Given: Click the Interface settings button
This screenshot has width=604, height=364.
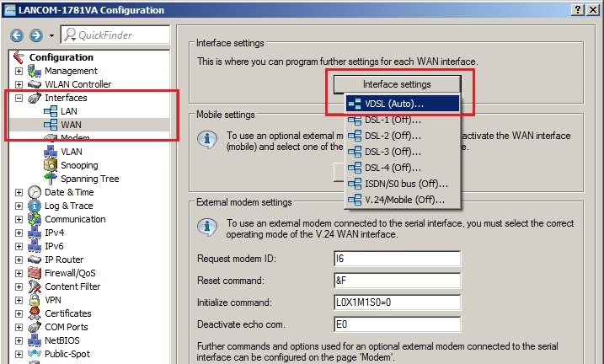Looking at the screenshot, I should pos(397,84).
